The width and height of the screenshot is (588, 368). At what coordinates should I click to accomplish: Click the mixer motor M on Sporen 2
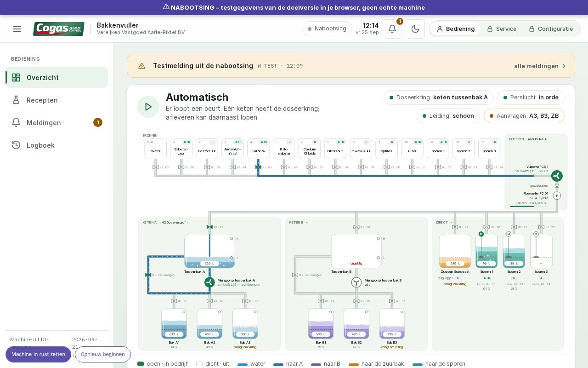509,234
